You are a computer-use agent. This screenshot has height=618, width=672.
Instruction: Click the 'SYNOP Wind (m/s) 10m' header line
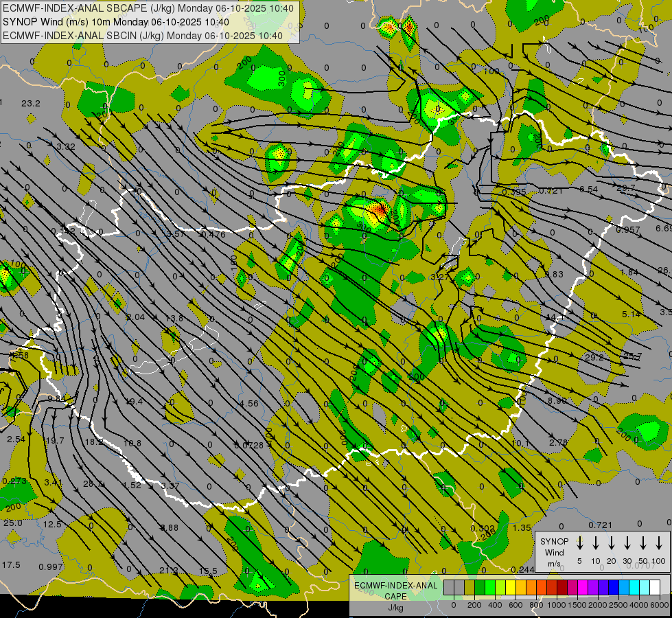116,22
